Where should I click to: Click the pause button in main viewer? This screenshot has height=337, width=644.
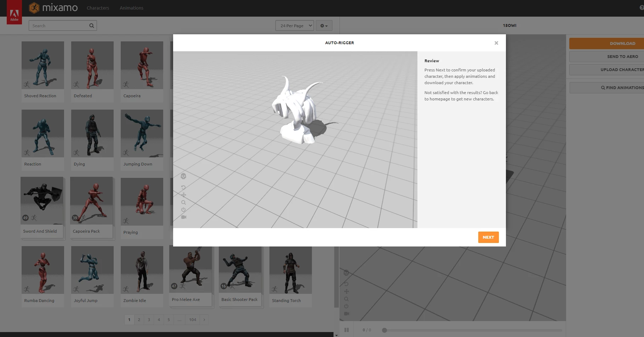347,330
